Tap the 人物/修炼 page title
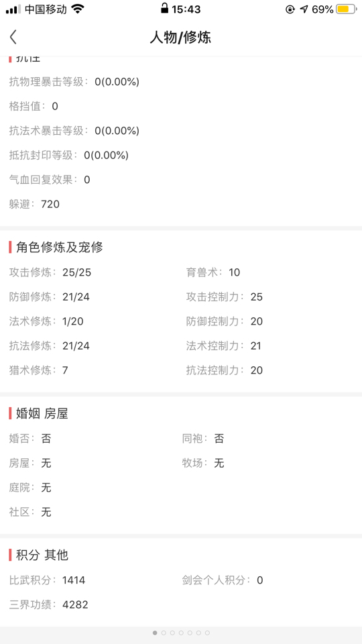The width and height of the screenshot is (362, 644). [180, 38]
